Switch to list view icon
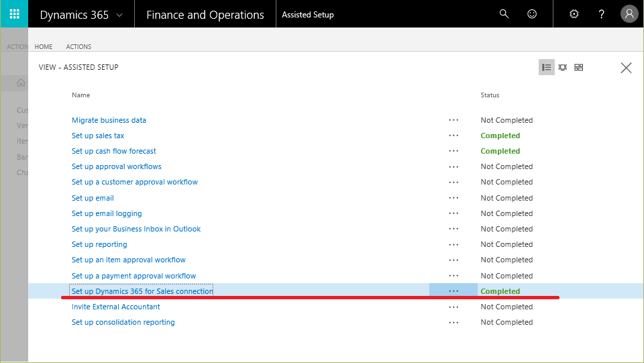This screenshot has width=644, height=363. [546, 67]
